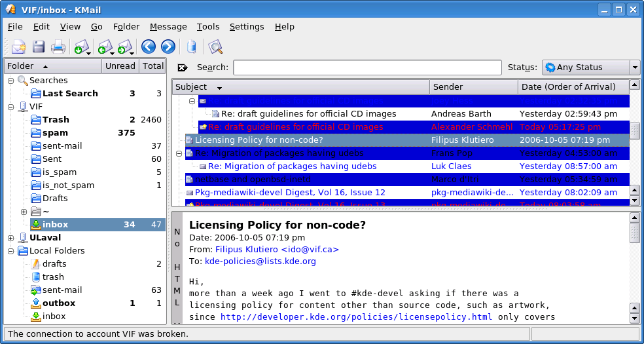Image resolution: width=644 pixels, height=344 pixels.
Task: Forward message using the right-arrow envelope icon
Action: [125, 47]
